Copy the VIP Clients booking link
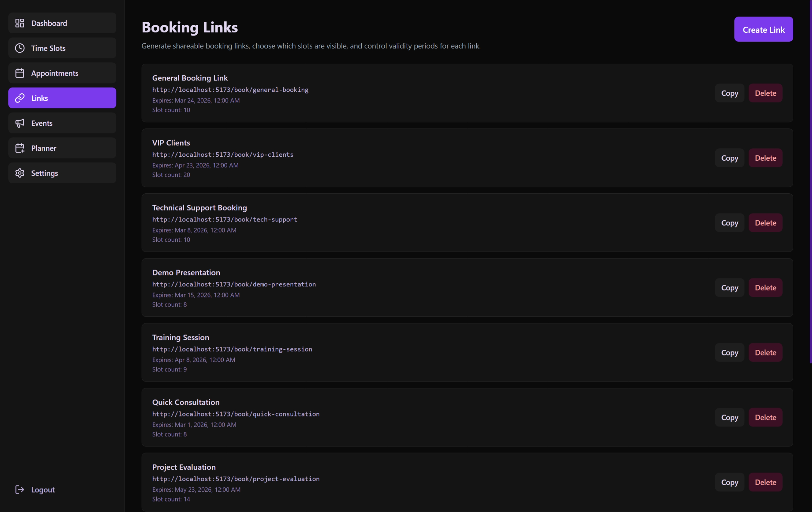The image size is (812, 512). click(729, 158)
